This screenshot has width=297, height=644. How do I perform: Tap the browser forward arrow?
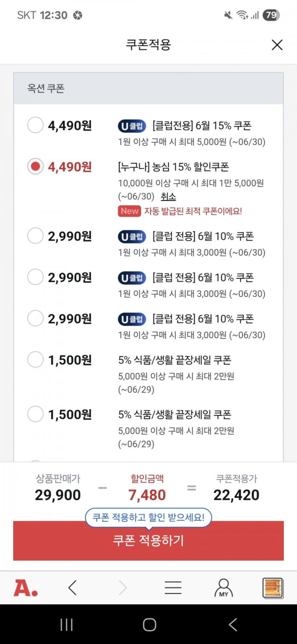click(122, 588)
